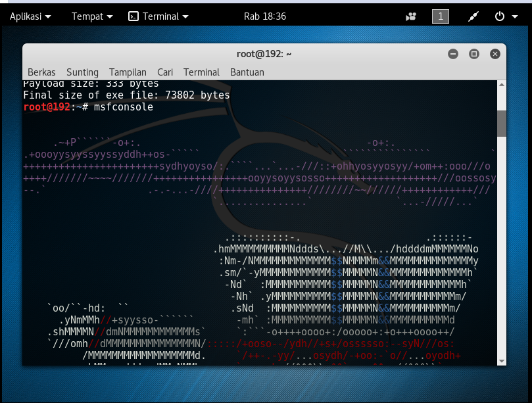This screenshot has width=532, height=403.
Task: Expand the Terminal dropdown chevron in the top bar
Action: pyautogui.click(x=184, y=16)
